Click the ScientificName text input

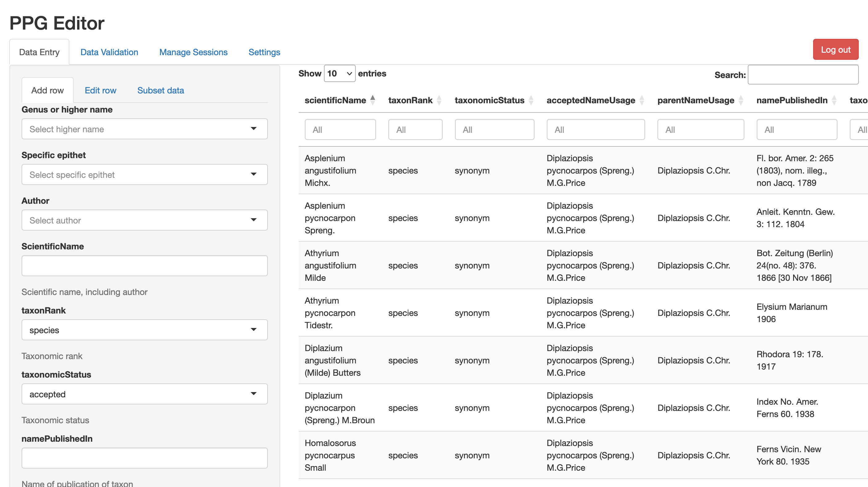(x=144, y=266)
